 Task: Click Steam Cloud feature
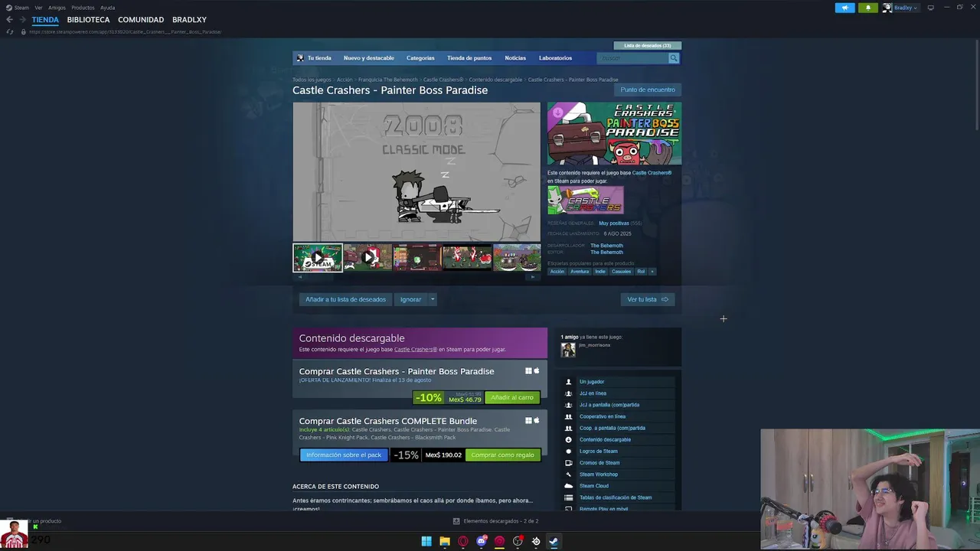point(619,486)
